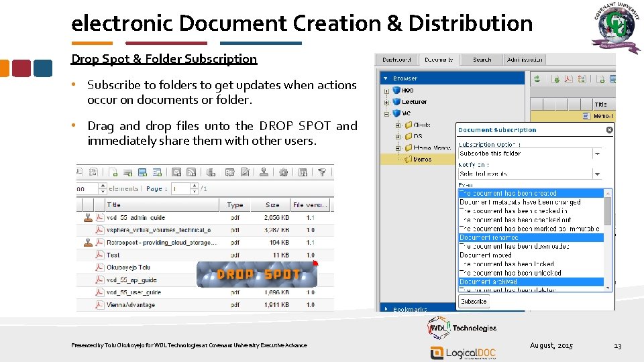Viewport: 644px width, 362px height.
Task: Select the Lecturer workspace in tree
Action: [x=414, y=102]
